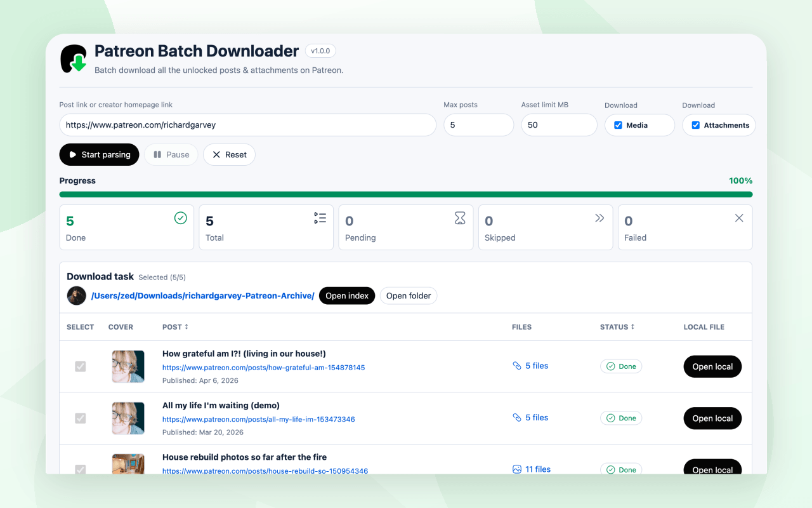Click the SELECT column header

pos(81,327)
